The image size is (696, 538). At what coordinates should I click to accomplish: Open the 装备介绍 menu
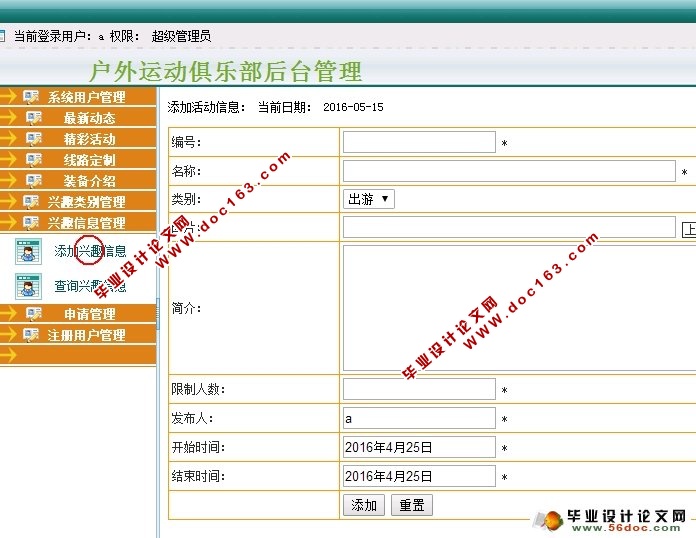point(90,180)
